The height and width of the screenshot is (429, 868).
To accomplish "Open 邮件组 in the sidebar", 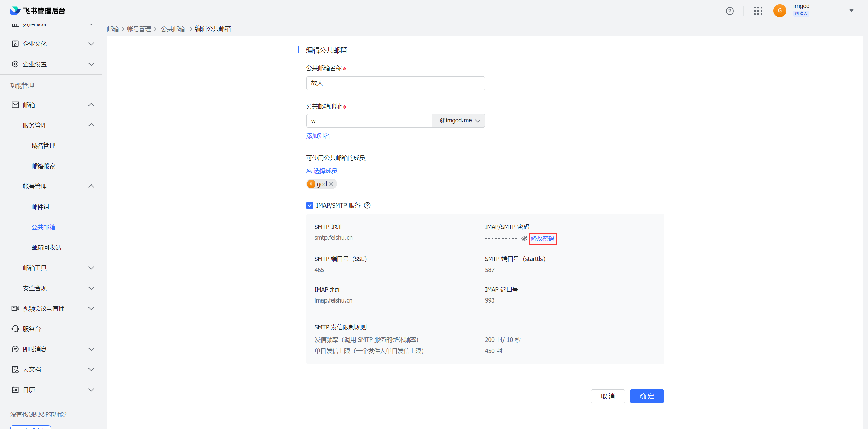I will [40, 207].
